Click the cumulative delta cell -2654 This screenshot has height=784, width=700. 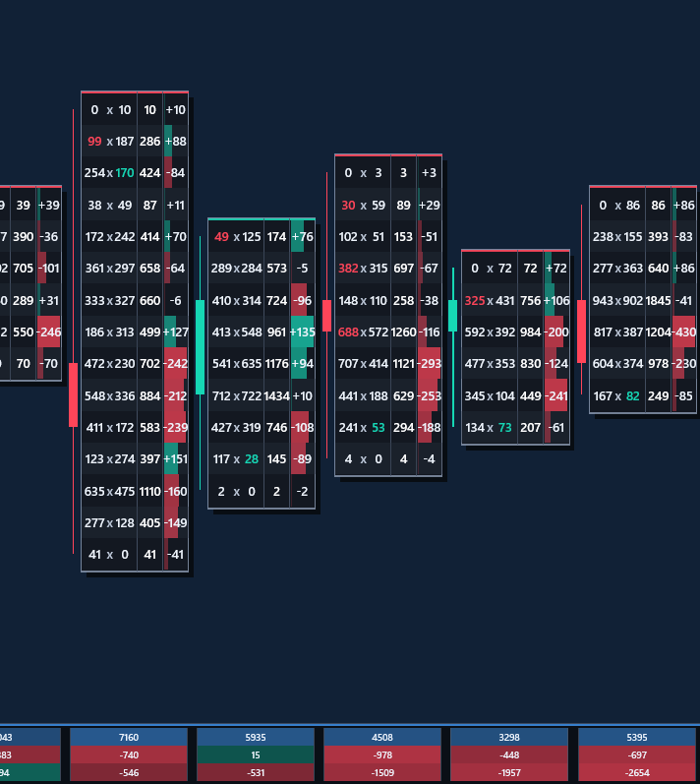(x=636, y=772)
